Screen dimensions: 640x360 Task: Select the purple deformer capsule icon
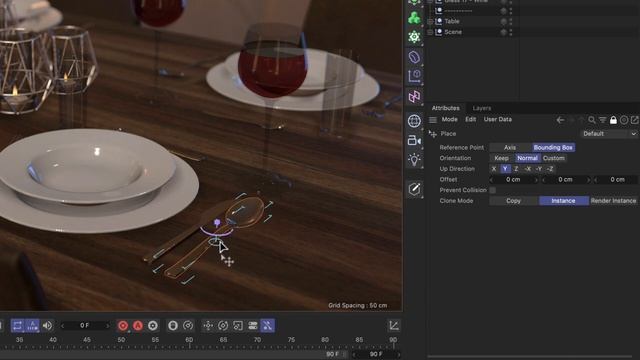[x=414, y=57]
